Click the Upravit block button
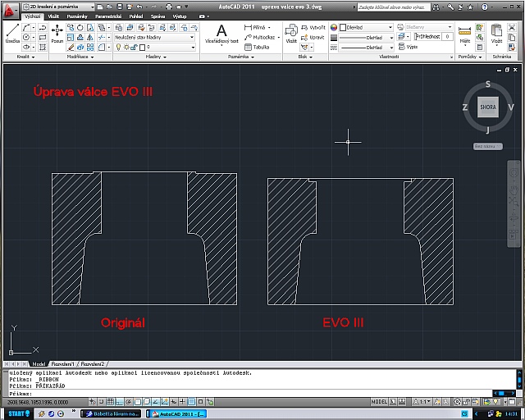Viewport: 525px width, 420px height. coord(313,38)
